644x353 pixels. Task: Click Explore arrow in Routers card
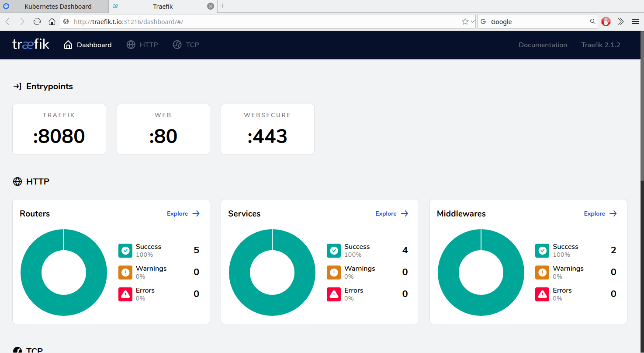[x=196, y=213]
